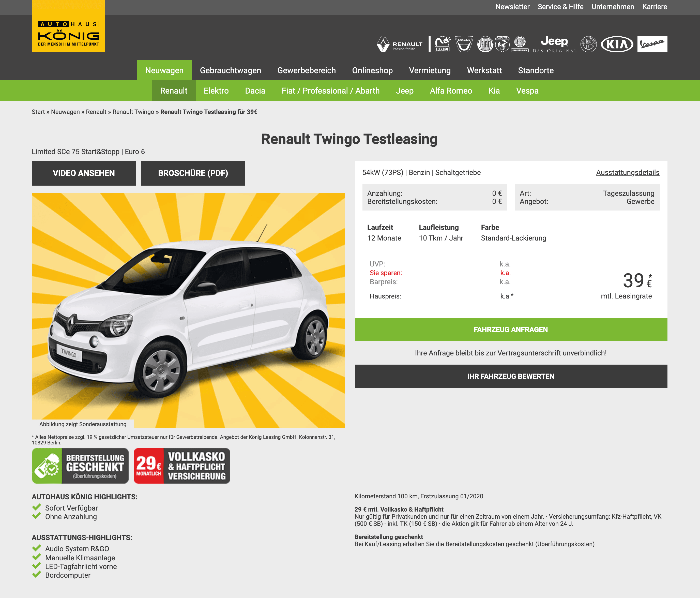Open the Dacia submenu item

255,91
